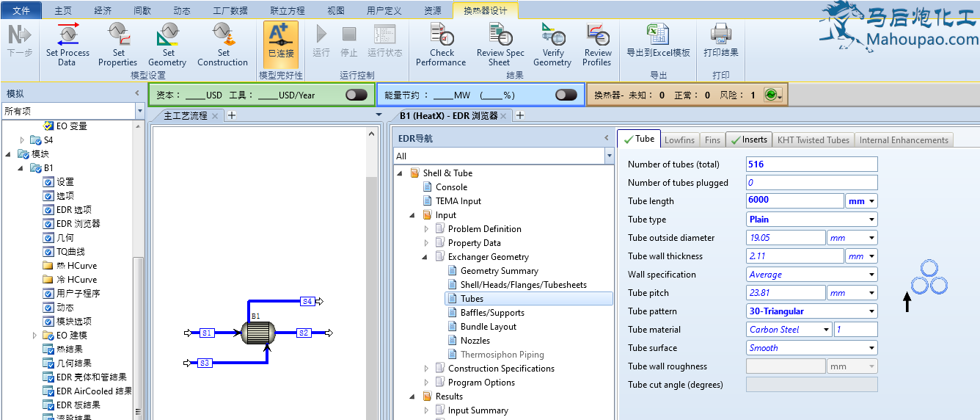
Task: Open Console in EDR navigation
Action: 451,187
